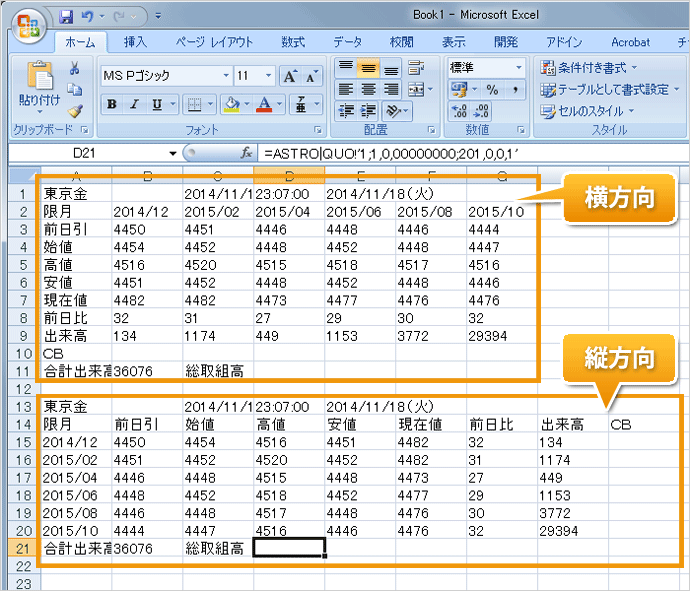Expand the number format dropdown
This screenshot has width=690, height=591.
(x=519, y=67)
